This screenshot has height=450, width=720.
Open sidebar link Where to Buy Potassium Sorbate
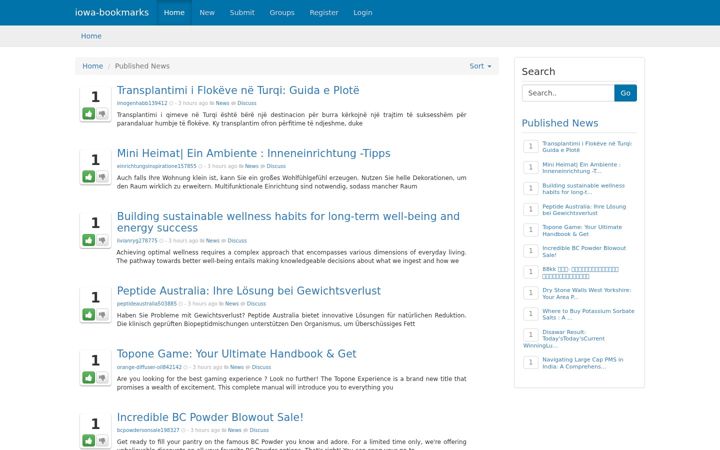588,314
